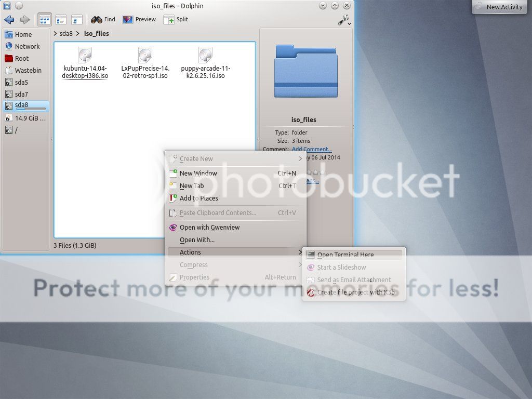The height and width of the screenshot is (399, 532).
Task: Expand the Compress submenu
Action: tap(236, 265)
